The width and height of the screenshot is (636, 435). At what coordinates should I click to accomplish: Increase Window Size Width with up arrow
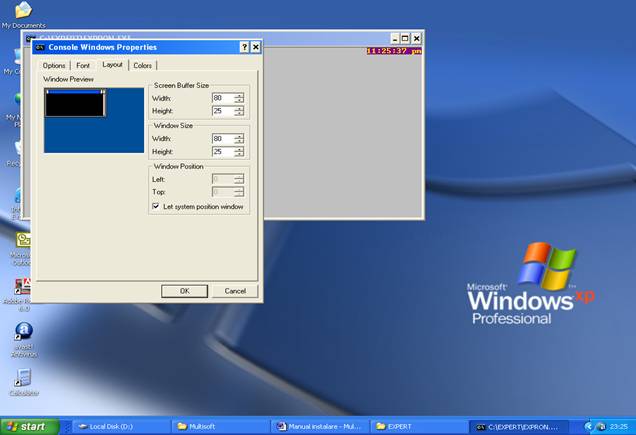click(x=239, y=136)
